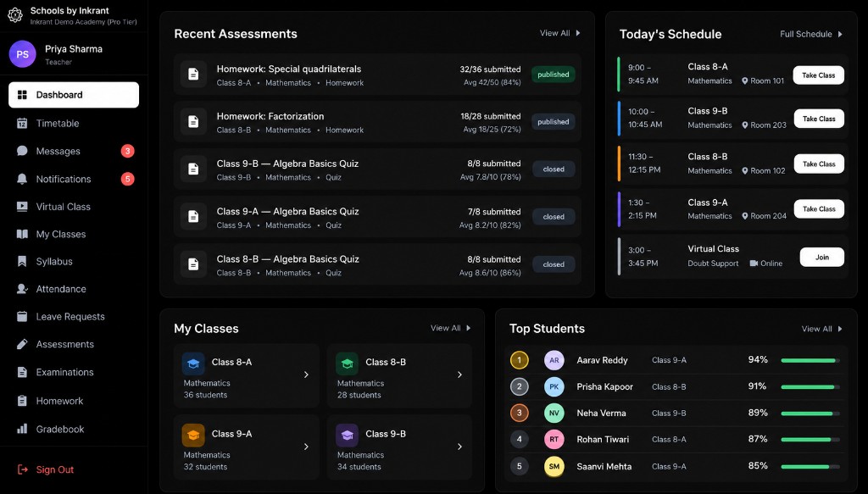Expand Class 8-A card using its chevron
This screenshot has height=494, width=868.
[306, 375]
